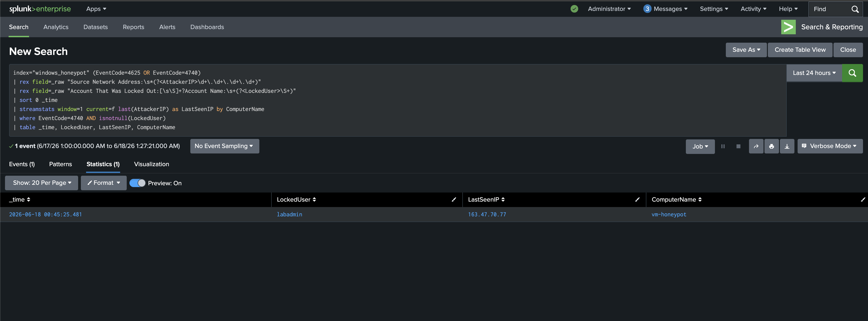The width and height of the screenshot is (868, 321).
Task: Sort by the ComputerName column arrows
Action: 699,199
